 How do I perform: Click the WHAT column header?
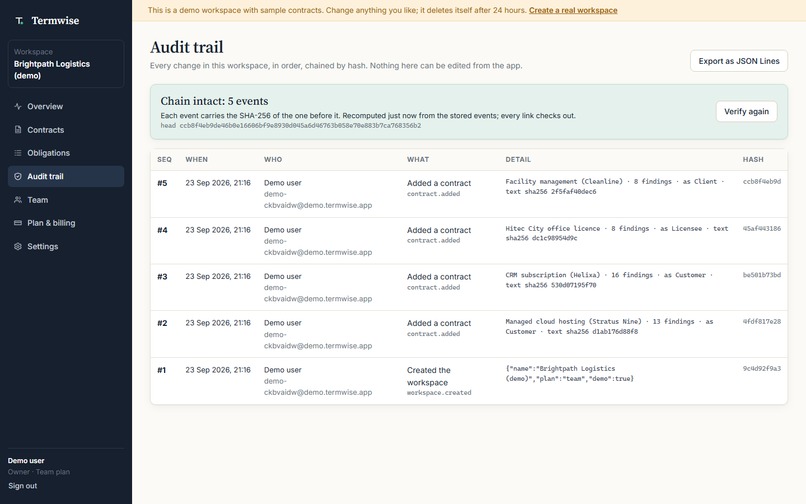pos(418,159)
